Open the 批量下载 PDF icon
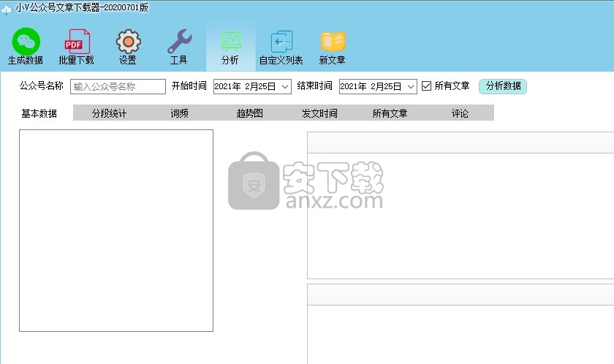The width and height of the screenshot is (614, 364). tap(77, 42)
